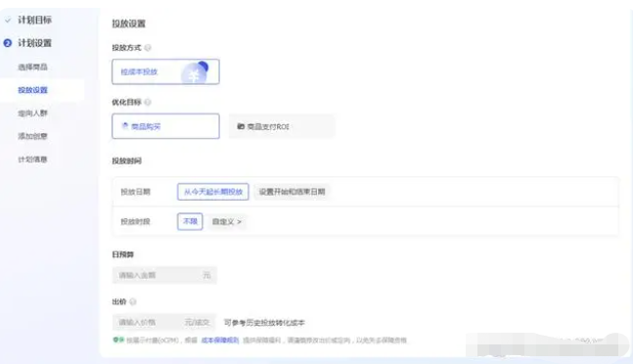Click yen coin icon in delivery card

[195, 73]
